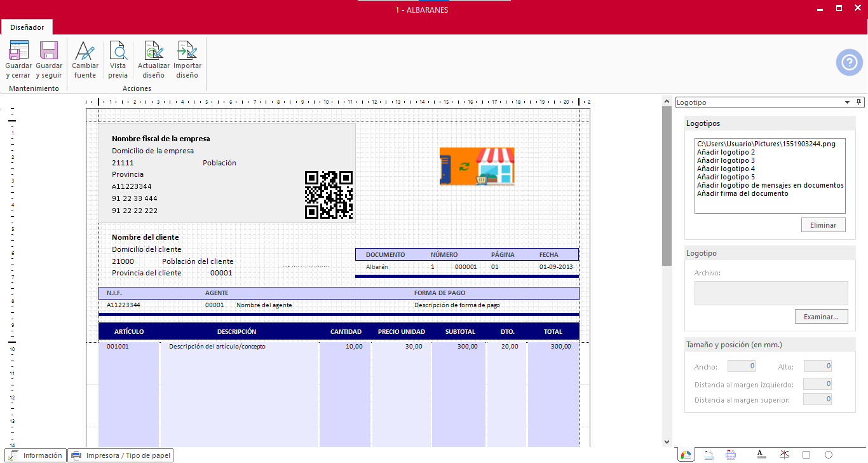Select 'Nombre del agente' field
This screenshot has width=868, height=463.
coord(264,305)
